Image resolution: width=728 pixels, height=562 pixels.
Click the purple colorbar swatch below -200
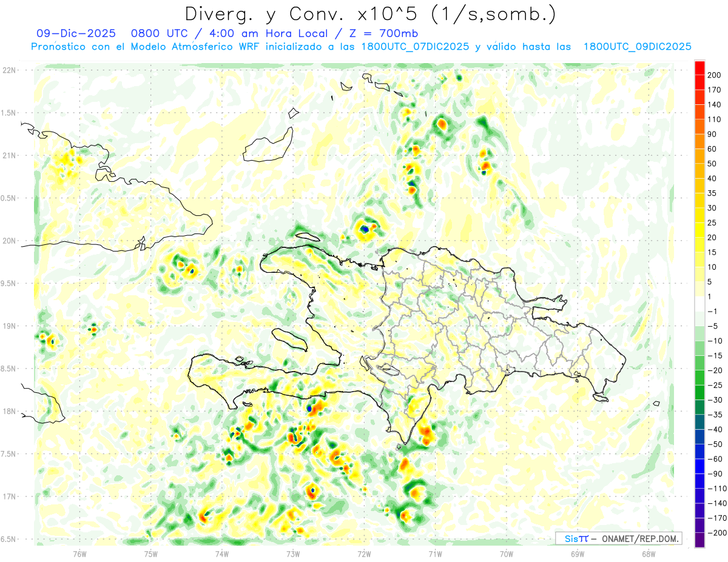[x=700, y=540]
